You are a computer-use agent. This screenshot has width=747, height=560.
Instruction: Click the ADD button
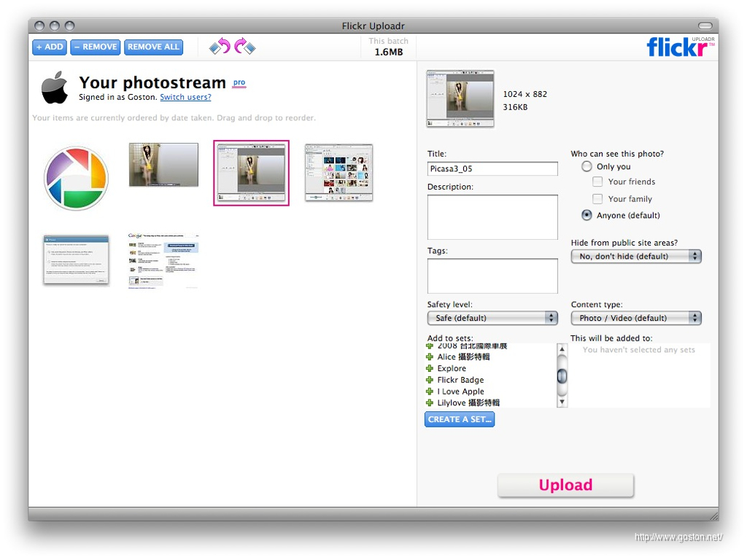(x=50, y=47)
